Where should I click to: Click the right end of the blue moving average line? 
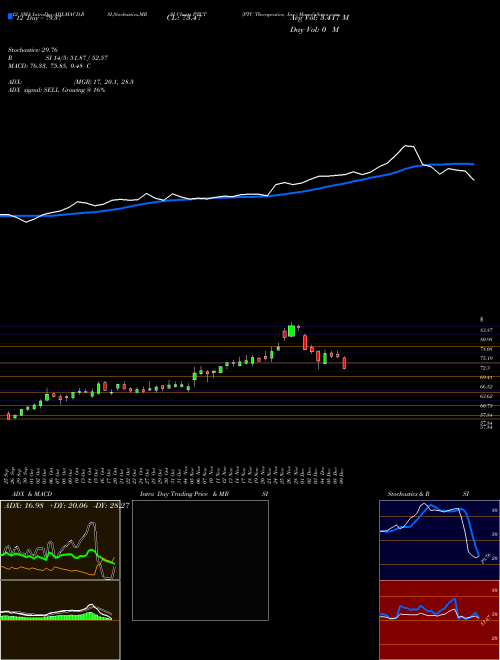pos(473,164)
